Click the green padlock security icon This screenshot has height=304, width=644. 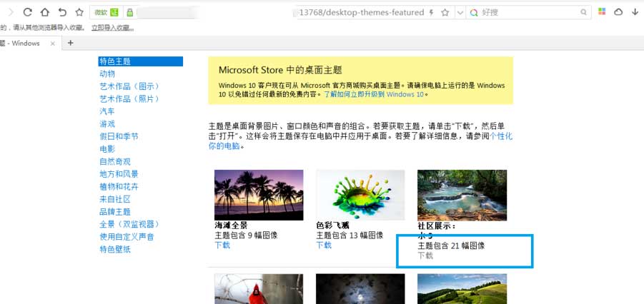click(x=130, y=12)
